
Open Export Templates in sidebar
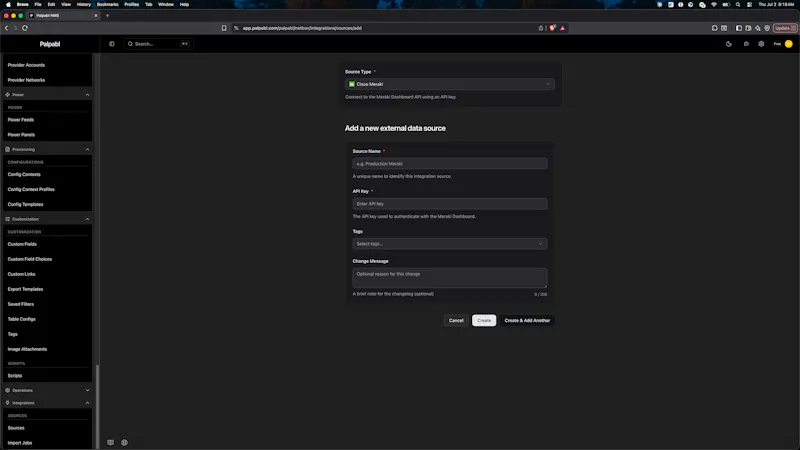(x=25, y=289)
